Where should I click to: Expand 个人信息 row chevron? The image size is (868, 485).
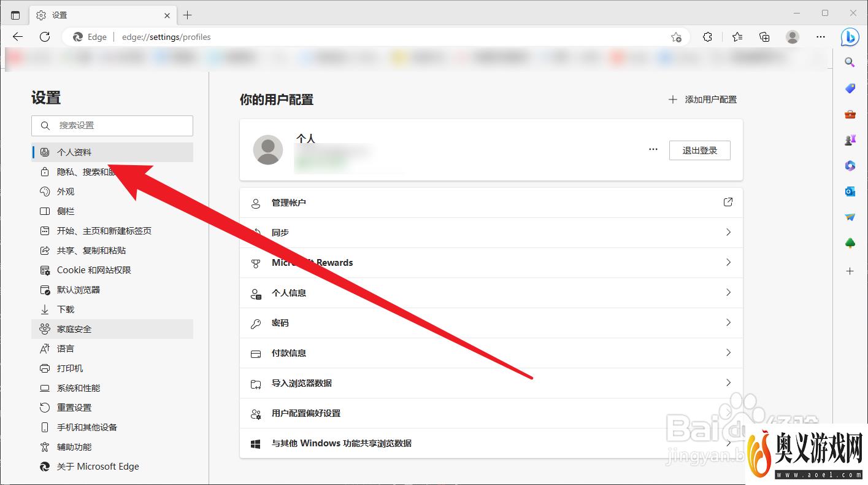click(728, 292)
